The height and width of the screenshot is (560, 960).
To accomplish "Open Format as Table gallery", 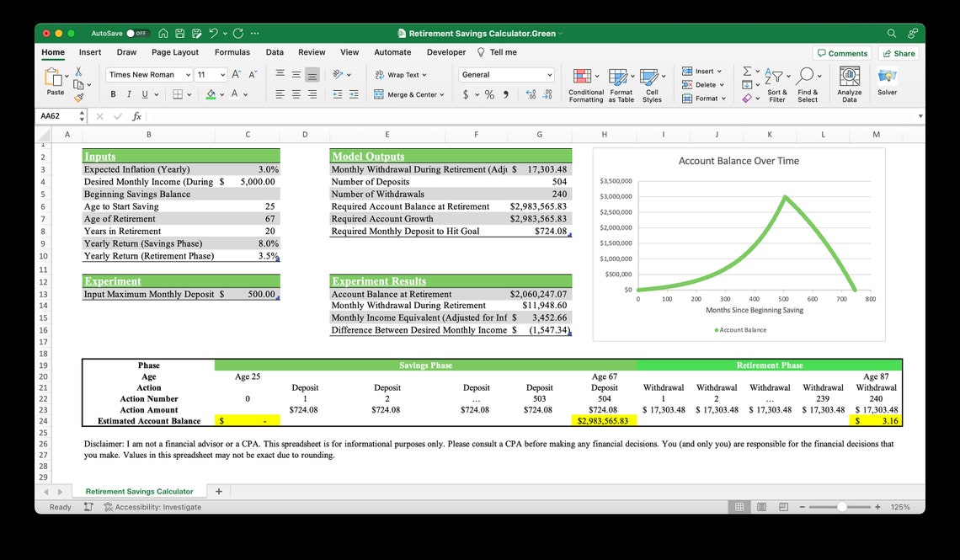I will pyautogui.click(x=621, y=85).
